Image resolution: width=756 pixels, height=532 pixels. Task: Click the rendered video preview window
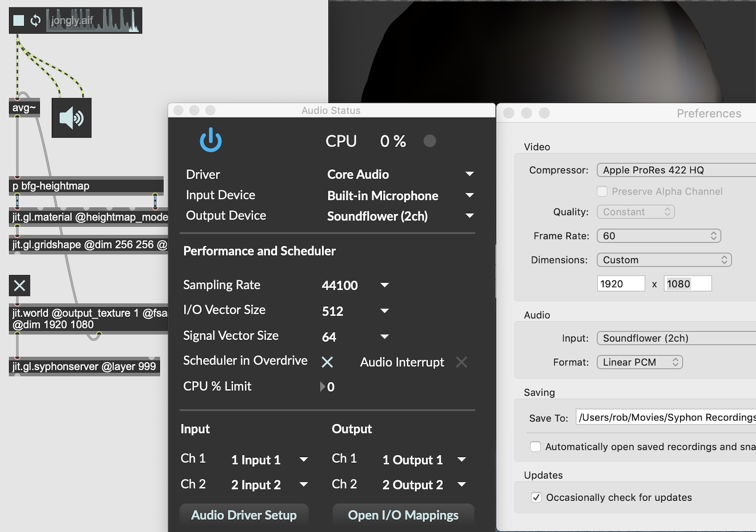542,51
